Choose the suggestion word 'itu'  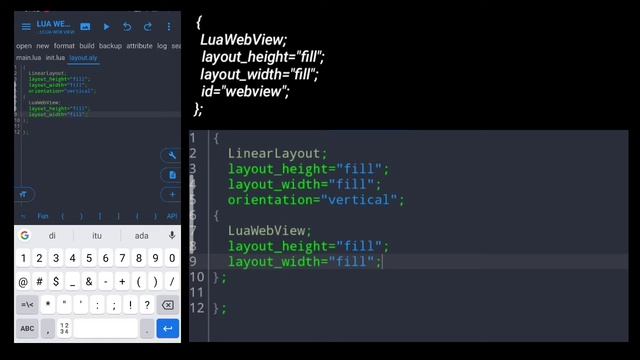tap(97, 236)
